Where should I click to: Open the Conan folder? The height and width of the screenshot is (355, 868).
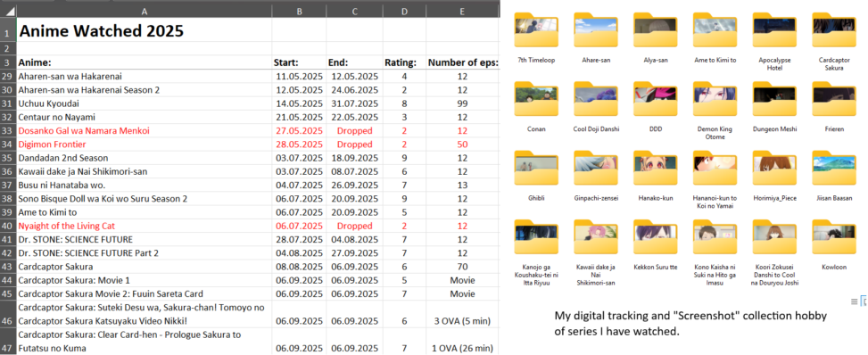536,100
